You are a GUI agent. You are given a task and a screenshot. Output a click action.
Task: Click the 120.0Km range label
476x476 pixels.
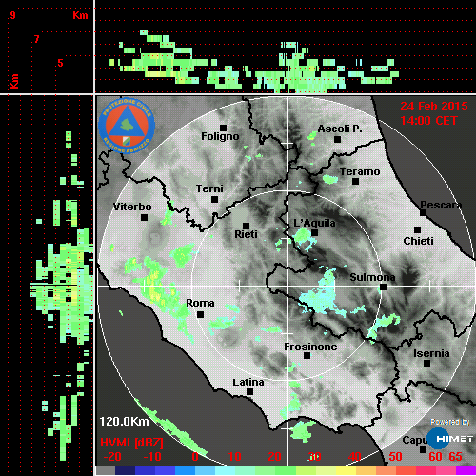[x=124, y=422]
